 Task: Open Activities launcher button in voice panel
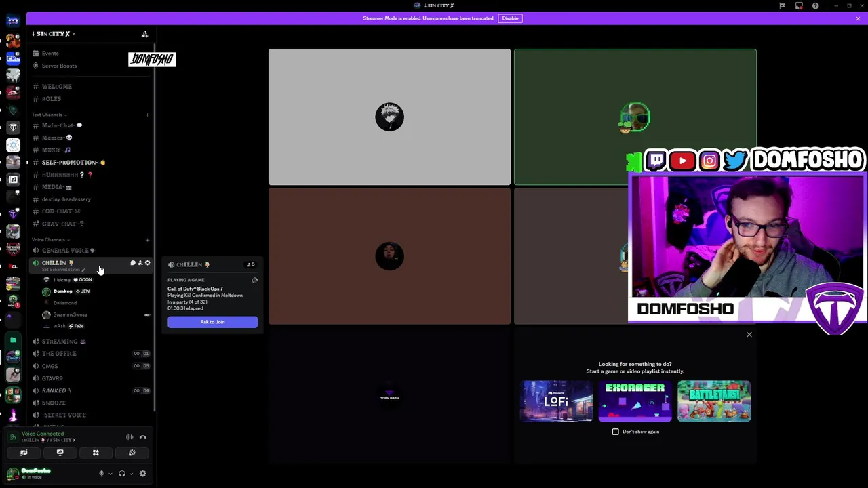(x=96, y=453)
